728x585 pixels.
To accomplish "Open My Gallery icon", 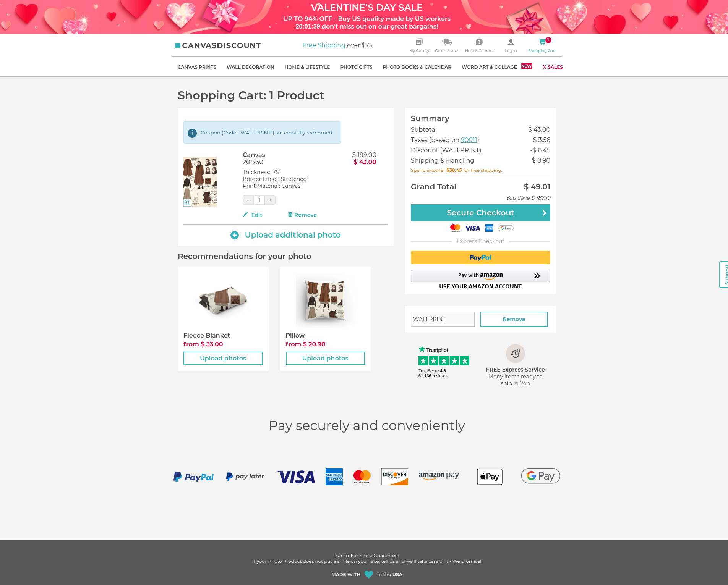I will click(419, 42).
